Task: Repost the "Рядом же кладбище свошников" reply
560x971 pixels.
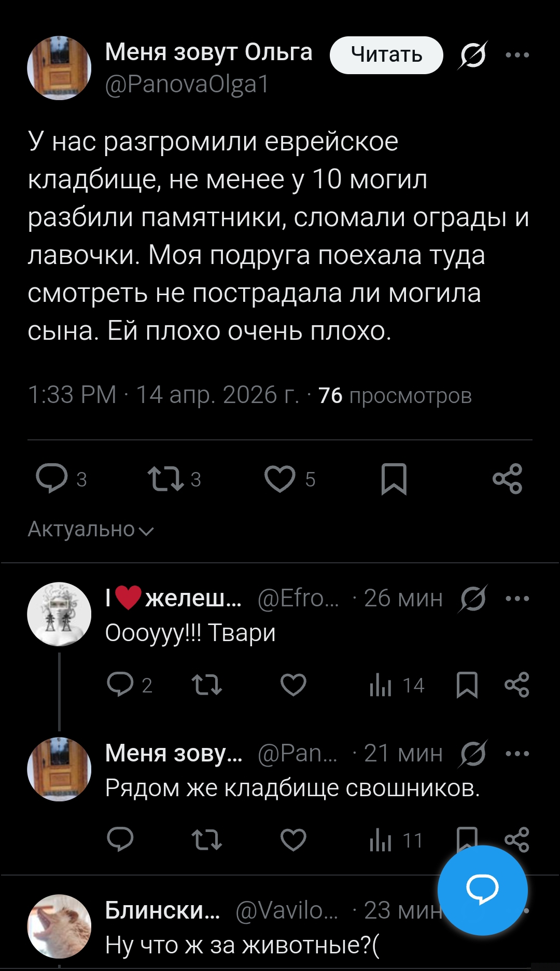Action: click(x=207, y=840)
